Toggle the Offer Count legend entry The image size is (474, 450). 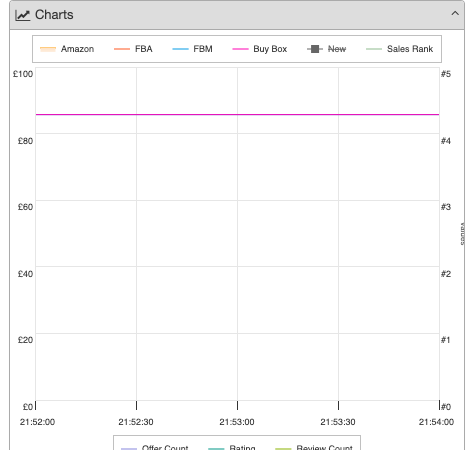pos(154,447)
